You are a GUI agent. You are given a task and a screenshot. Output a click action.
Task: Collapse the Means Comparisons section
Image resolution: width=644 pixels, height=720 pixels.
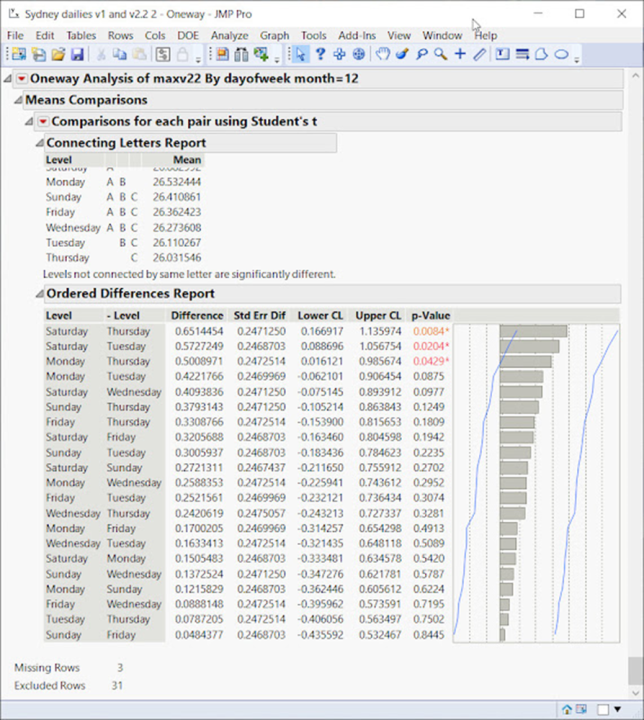pyautogui.click(x=18, y=100)
